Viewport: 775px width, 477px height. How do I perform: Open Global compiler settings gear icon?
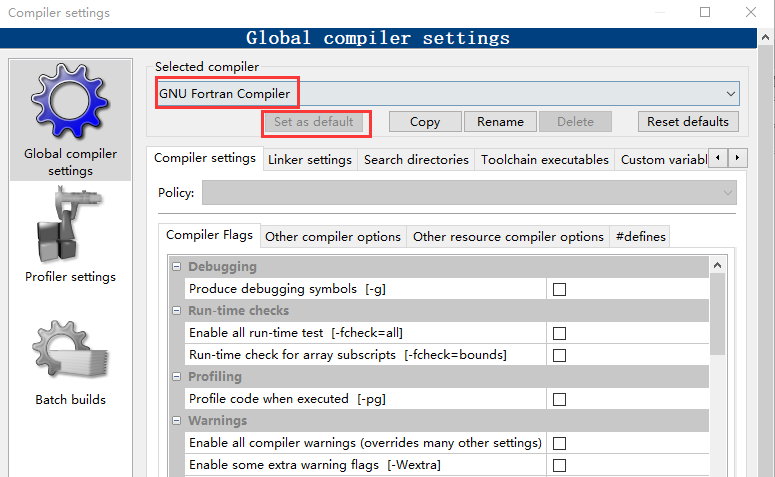(x=70, y=101)
